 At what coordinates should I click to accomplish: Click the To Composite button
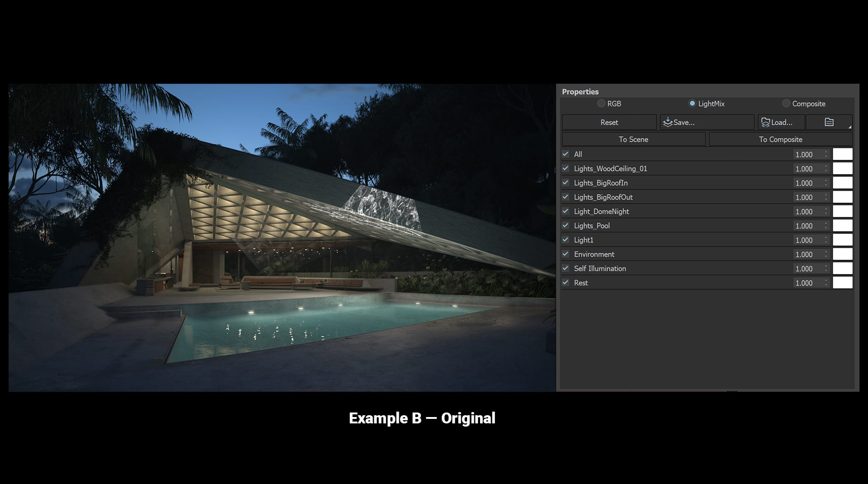tap(780, 139)
